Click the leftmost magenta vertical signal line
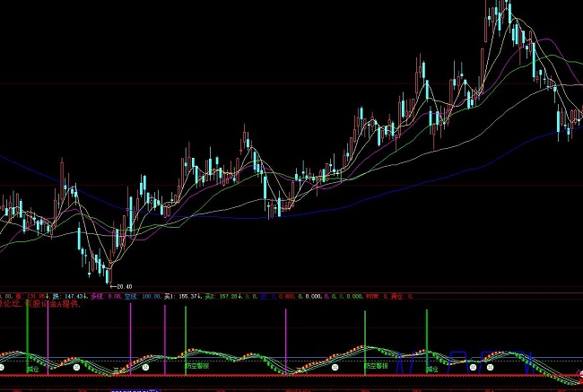 (48, 332)
